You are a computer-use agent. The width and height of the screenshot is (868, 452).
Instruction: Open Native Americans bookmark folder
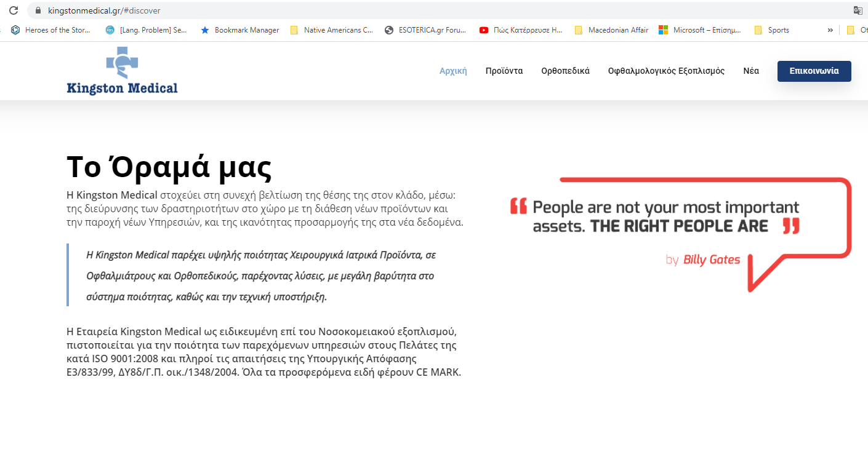tap(331, 30)
